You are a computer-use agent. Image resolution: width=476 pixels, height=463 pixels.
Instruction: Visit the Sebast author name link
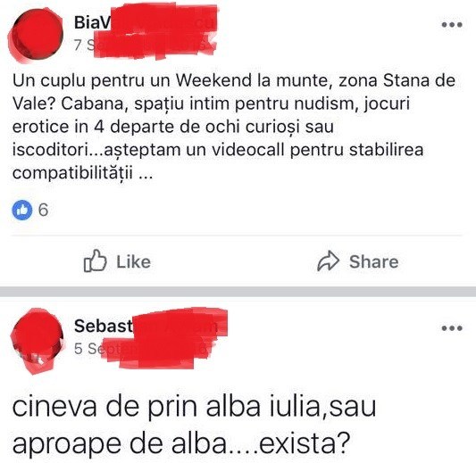[x=104, y=327]
